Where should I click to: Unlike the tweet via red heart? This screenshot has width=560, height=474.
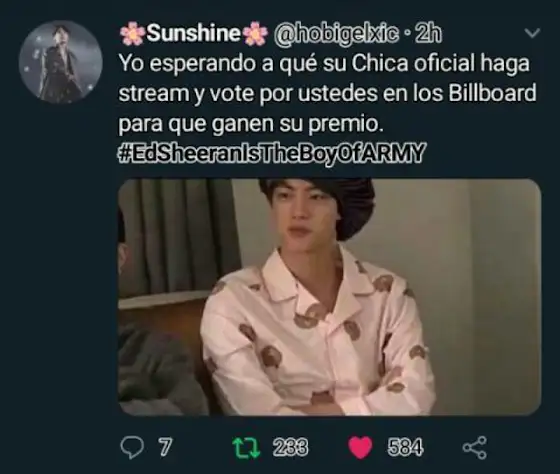(360, 448)
